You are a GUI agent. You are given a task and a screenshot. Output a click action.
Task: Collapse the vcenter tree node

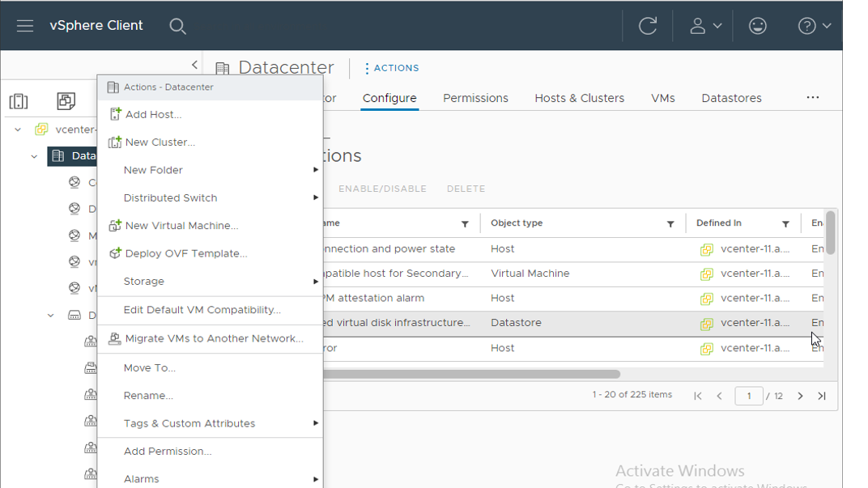click(18, 129)
